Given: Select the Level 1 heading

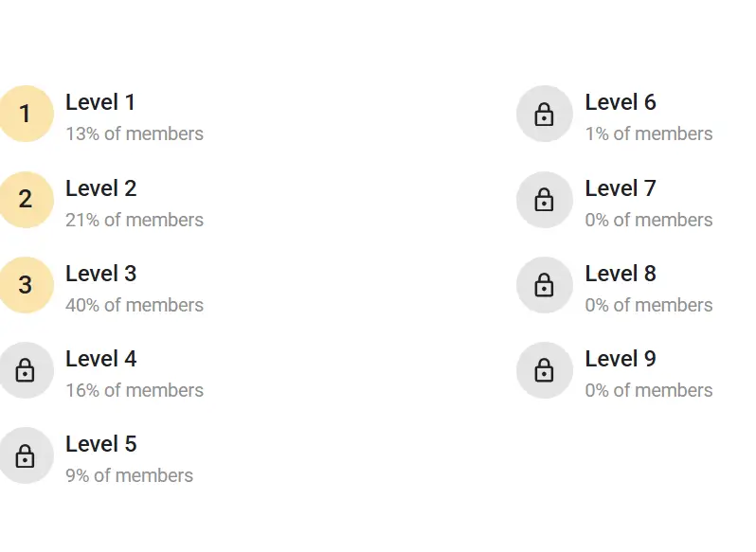Looking at the screenshot, I should click(100, 102).
